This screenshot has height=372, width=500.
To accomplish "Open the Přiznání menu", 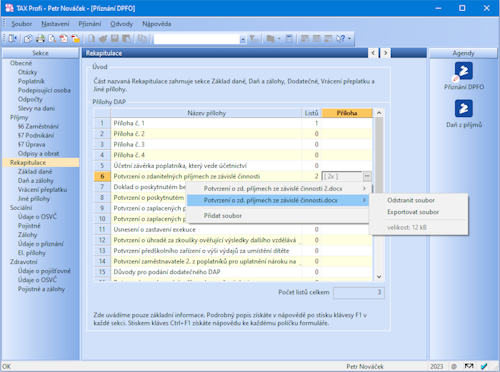I will (x=90, y=24).
